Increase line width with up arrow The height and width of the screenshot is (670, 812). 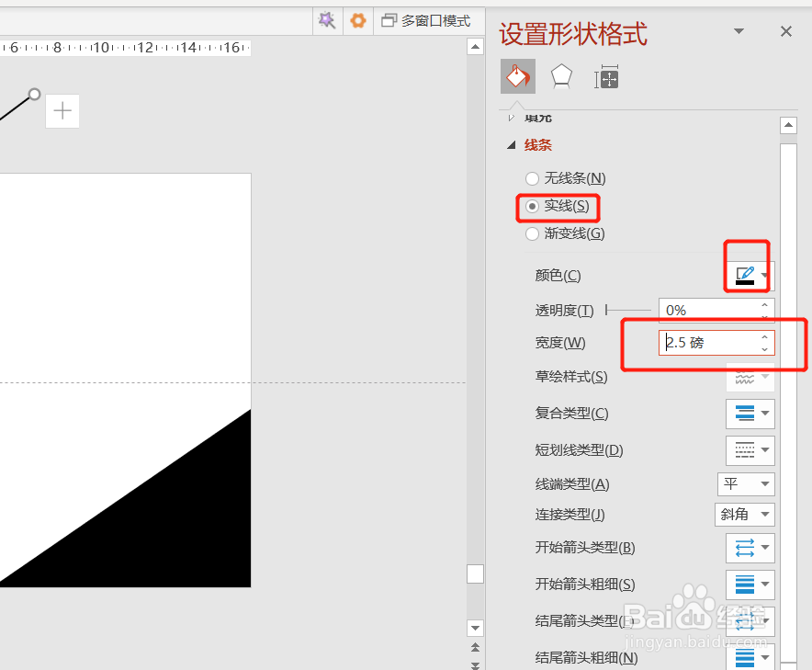click(x=764, y=337)
